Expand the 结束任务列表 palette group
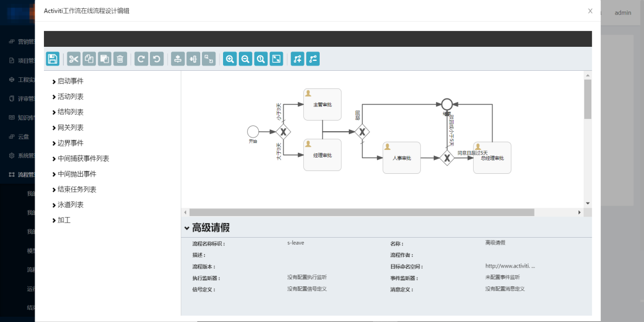The width and height of the screenshot is (644, 322). pos(74,189)
